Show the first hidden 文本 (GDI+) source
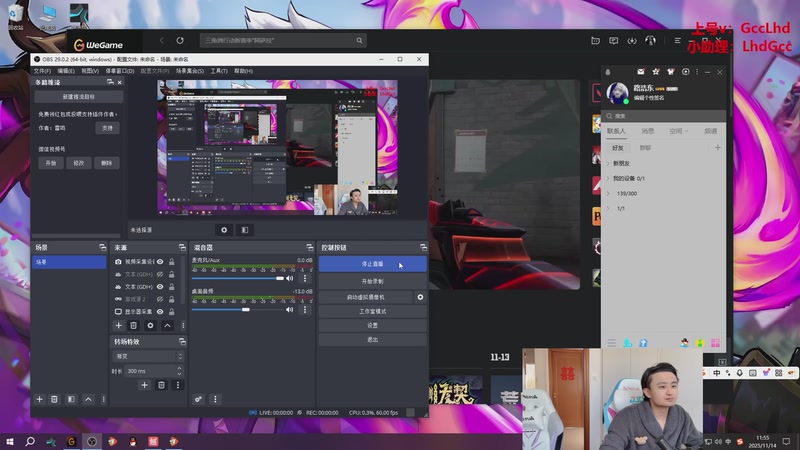 160,274
